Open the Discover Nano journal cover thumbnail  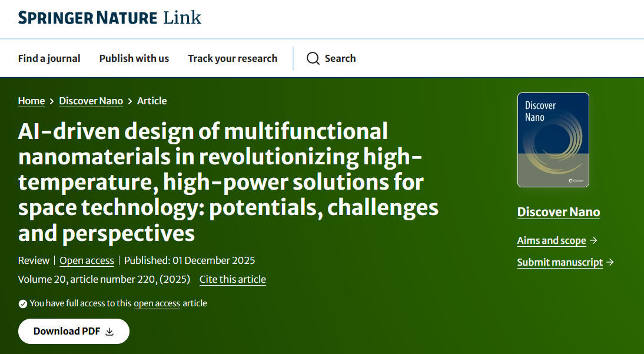553,140
